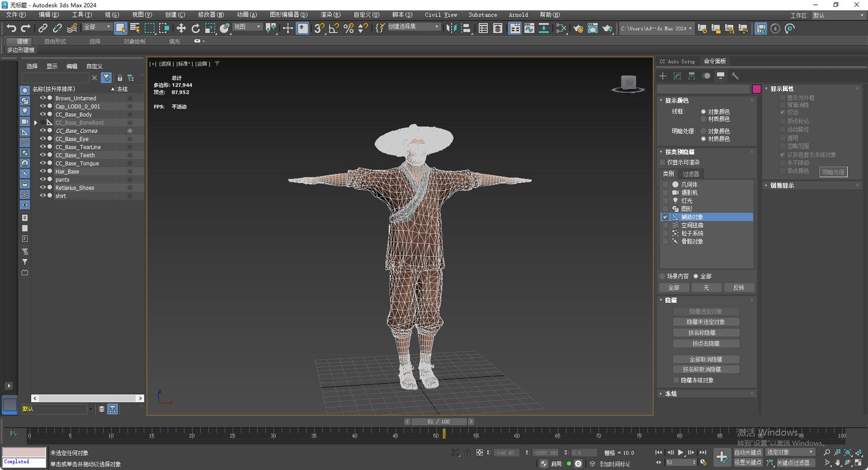Open the 渲染 menu
Image resolution: width=868 pixels, height=470 pixels.
(x=330, y=14)
